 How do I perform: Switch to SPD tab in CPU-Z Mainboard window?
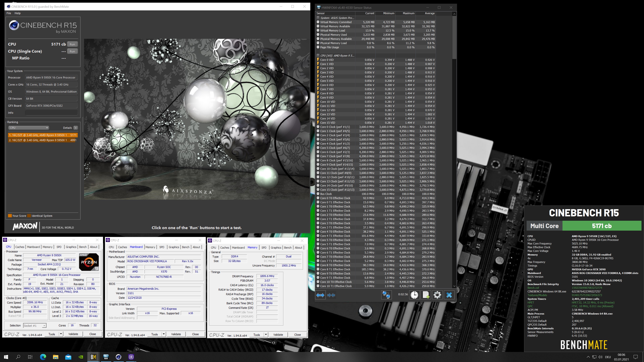tap(162, 247)
